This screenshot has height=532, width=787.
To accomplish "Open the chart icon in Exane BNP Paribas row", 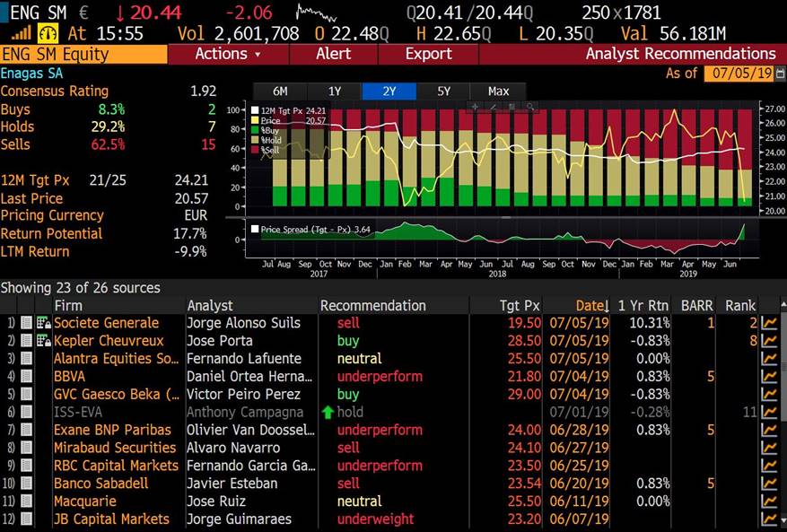I will tap(768, 430).
